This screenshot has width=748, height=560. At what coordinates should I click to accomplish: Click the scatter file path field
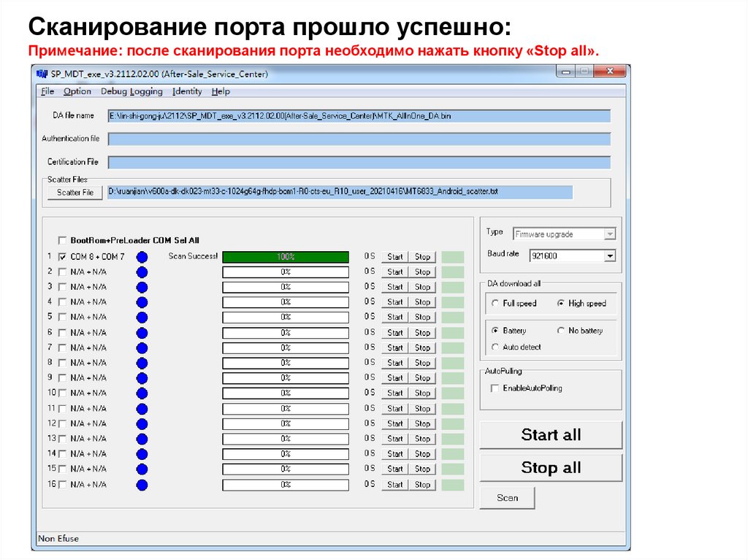[340, 192]
